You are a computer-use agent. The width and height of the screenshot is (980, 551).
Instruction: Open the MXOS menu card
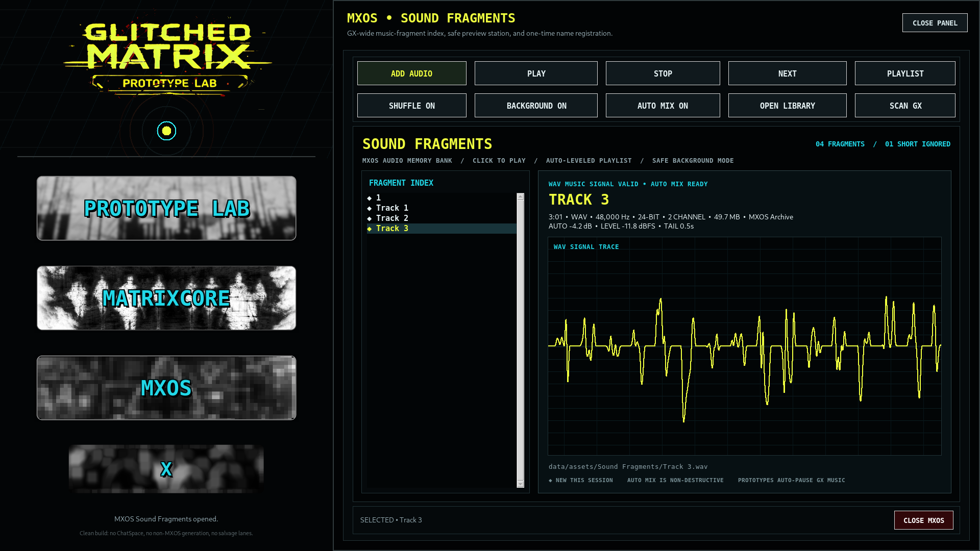point(166,388)
